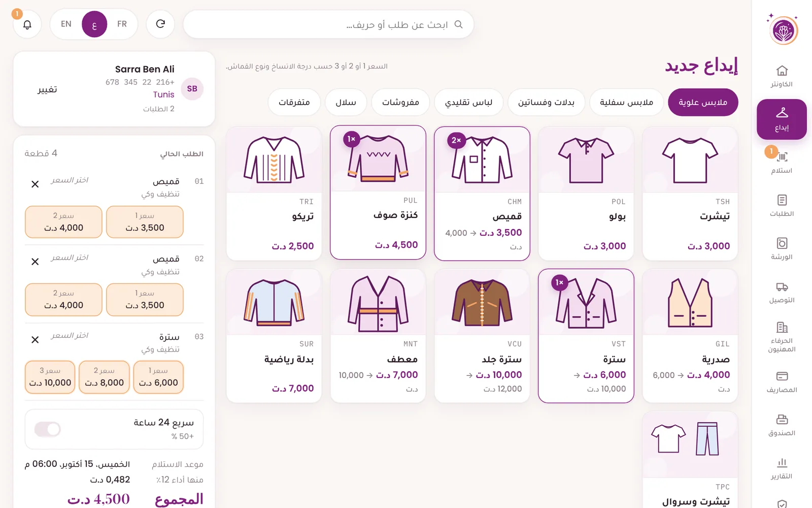The image size is (812, 508).
Task: Add بولو POL item card
Action: (586, 194)
